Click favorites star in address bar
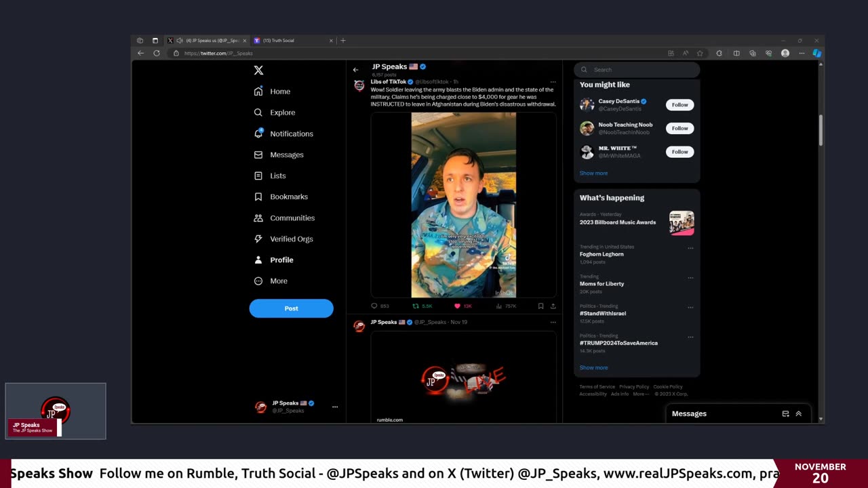868x488 pixels. (x=700, y=54)
